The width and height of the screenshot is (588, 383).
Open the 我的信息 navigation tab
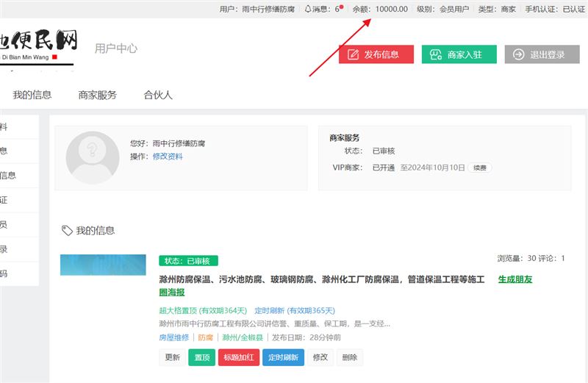tap(32, 95)
